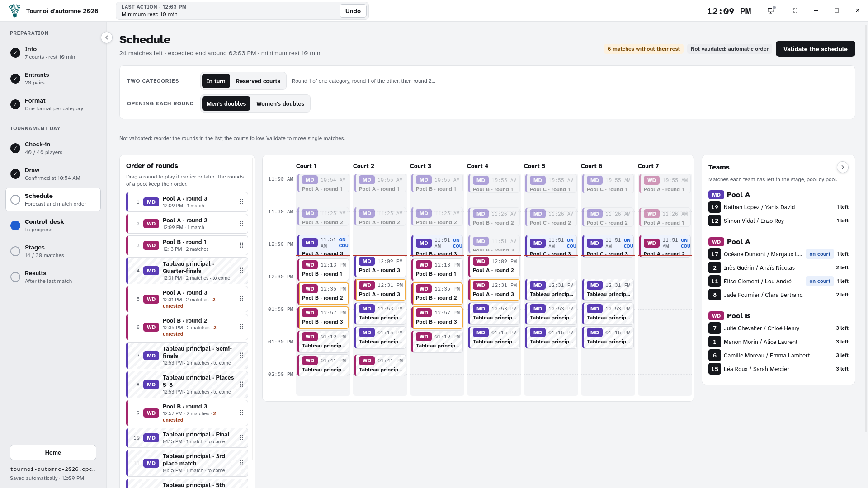
Task: Click Validate the schedule button
Action: pyautogui.click(x=815, y=49)
